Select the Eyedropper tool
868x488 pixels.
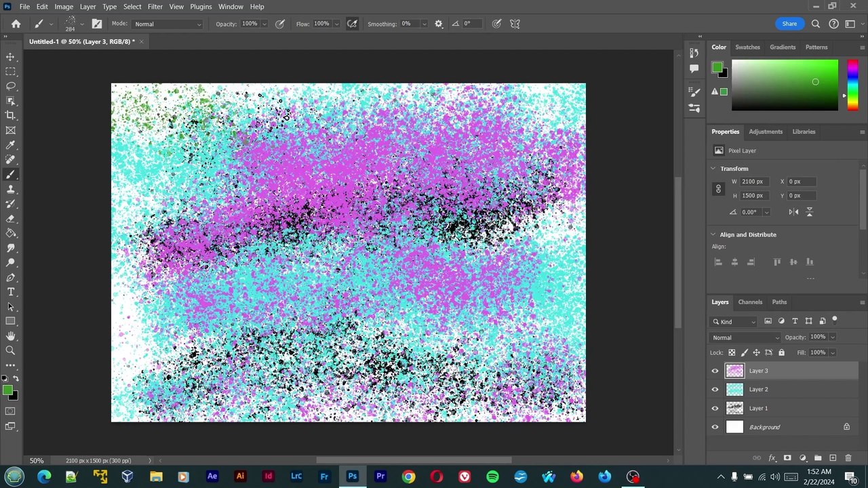pos(10,145)
